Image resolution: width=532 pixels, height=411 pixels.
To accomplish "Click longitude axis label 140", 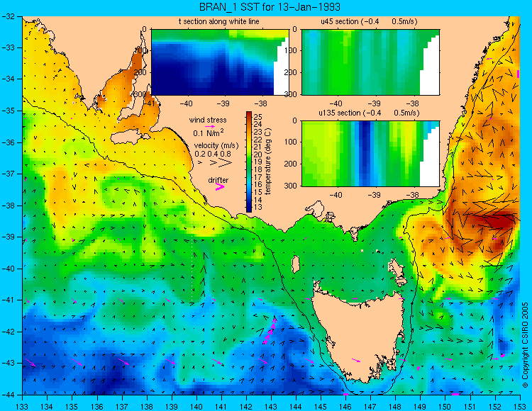I will coord(196,406).
